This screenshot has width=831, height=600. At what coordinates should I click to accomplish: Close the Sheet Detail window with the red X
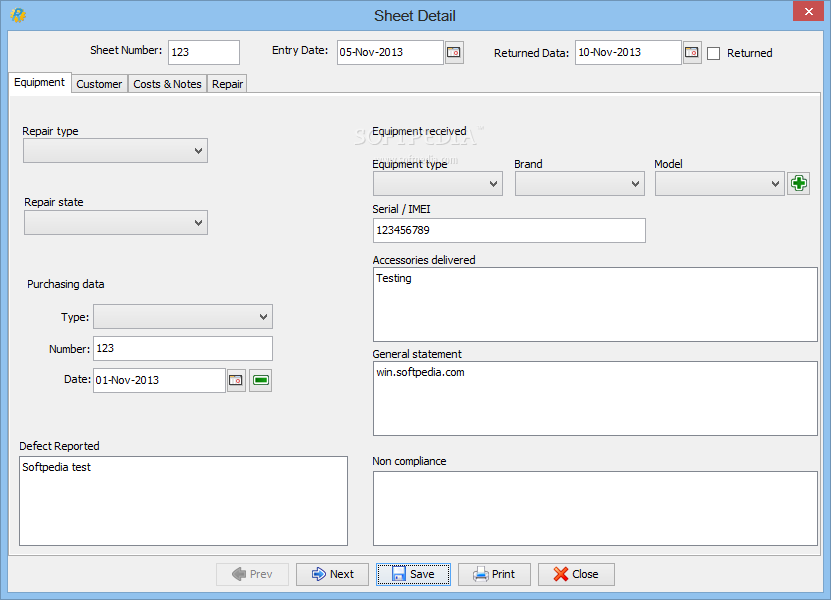click(808, 11)
